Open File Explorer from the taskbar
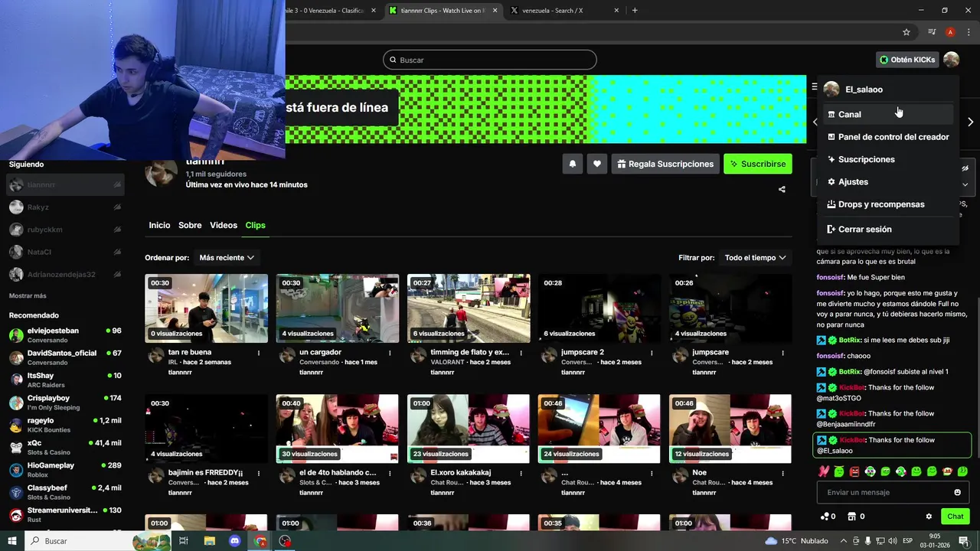This screenshot has height=551, width=980. pyautogui.click(x=210, y=541)
